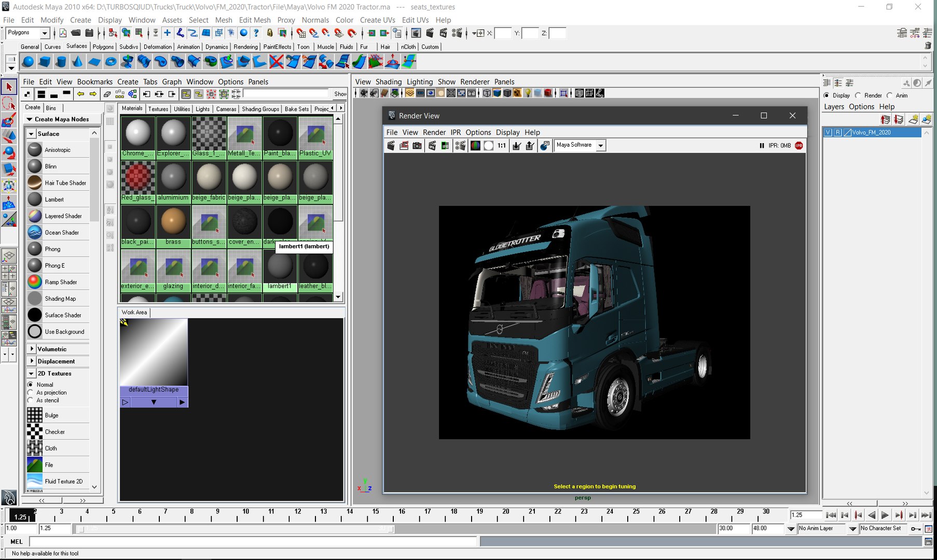Remove the kept image in Render View
The height and width of the screenshot is (560, 937).
(x=530, y=146)
